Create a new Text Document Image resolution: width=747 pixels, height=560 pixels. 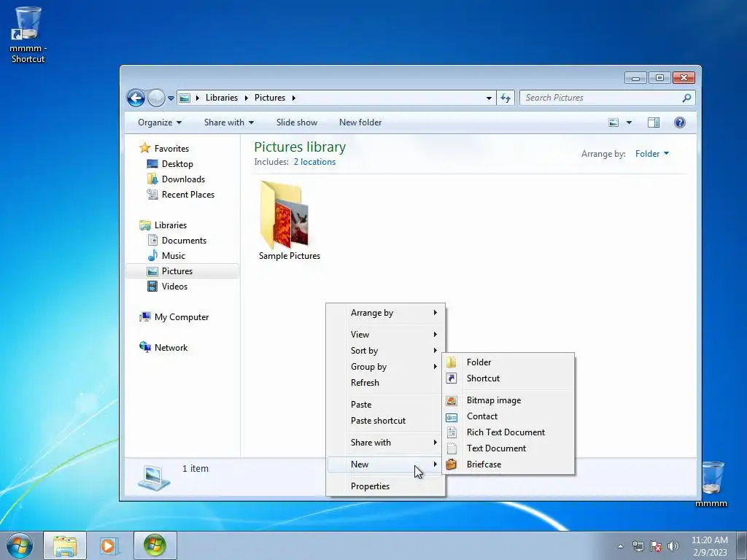tap(508, 448)
